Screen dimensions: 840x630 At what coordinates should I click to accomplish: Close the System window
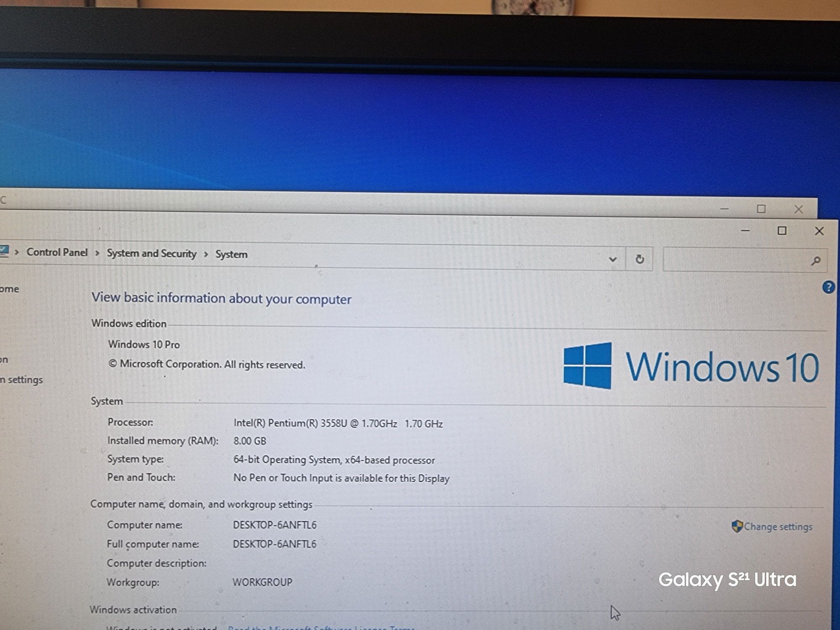(819, 231)
